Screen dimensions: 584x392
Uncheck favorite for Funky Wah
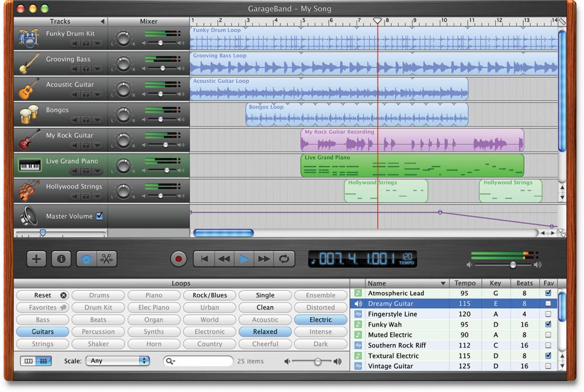click(548, 324)
